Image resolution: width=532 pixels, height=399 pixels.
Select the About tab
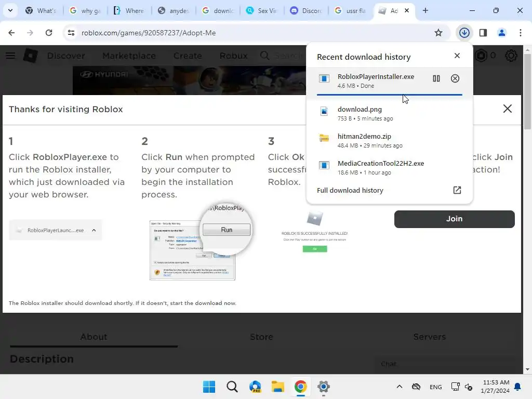coord(94,337)
